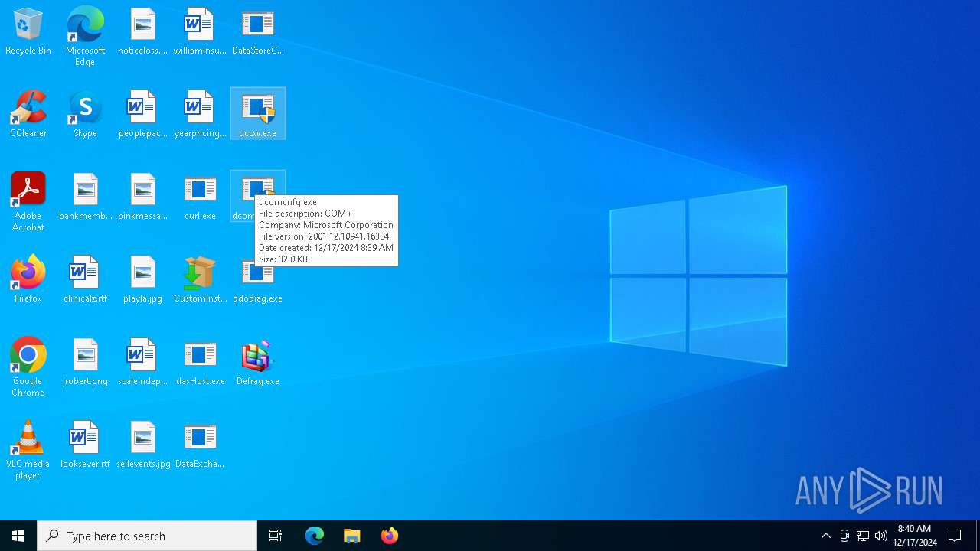980x551 pixels.
Task: Select the DataStoreC executable icon
Action: pyautogui.click(x=258, y=32)
